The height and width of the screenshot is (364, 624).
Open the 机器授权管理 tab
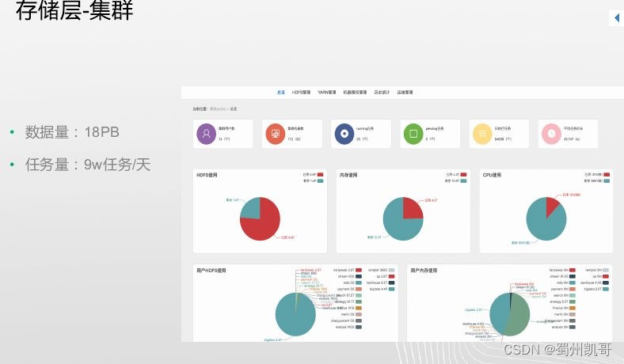355,93
